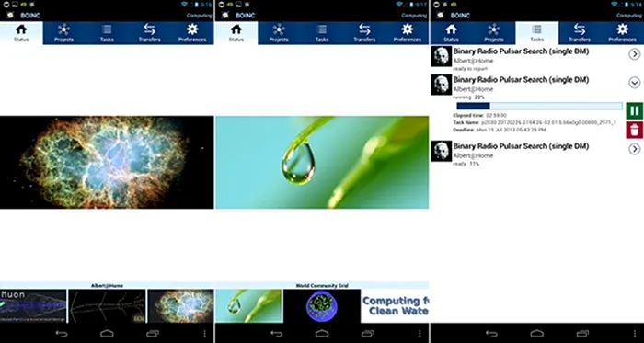Click the 'Deadline' text of running task
The height and width of the screenshot is (343, 644).
coord(500,130)
